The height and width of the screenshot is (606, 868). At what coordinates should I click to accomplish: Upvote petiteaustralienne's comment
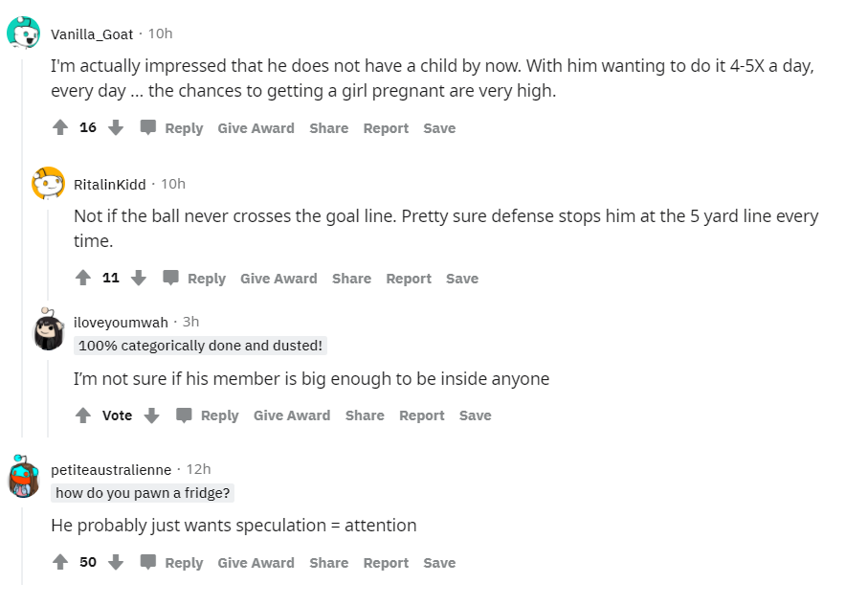click(x=60, y=562)
